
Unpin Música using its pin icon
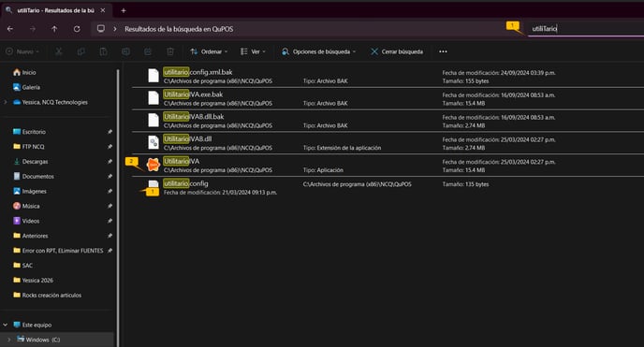tap(110, 206)
